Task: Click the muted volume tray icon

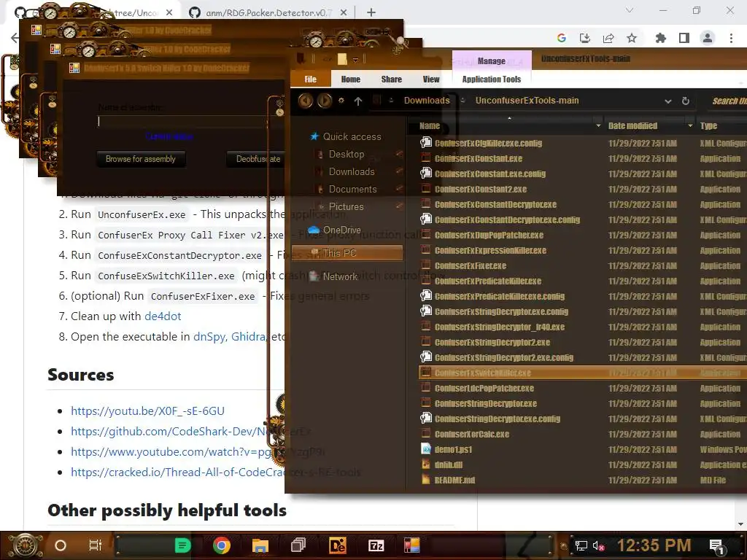Action: (x=598, y=545)
